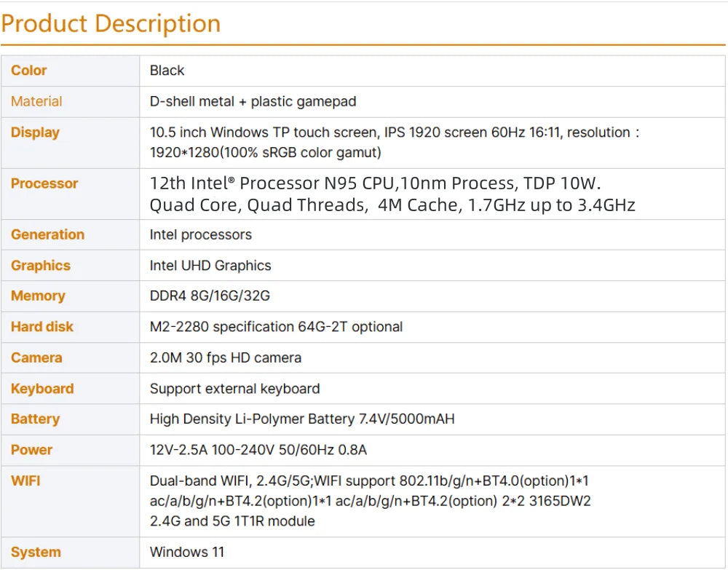728x570 pixels.
Task: Select the Material row label
Action: pyautogui.click(x=36, y=101)
